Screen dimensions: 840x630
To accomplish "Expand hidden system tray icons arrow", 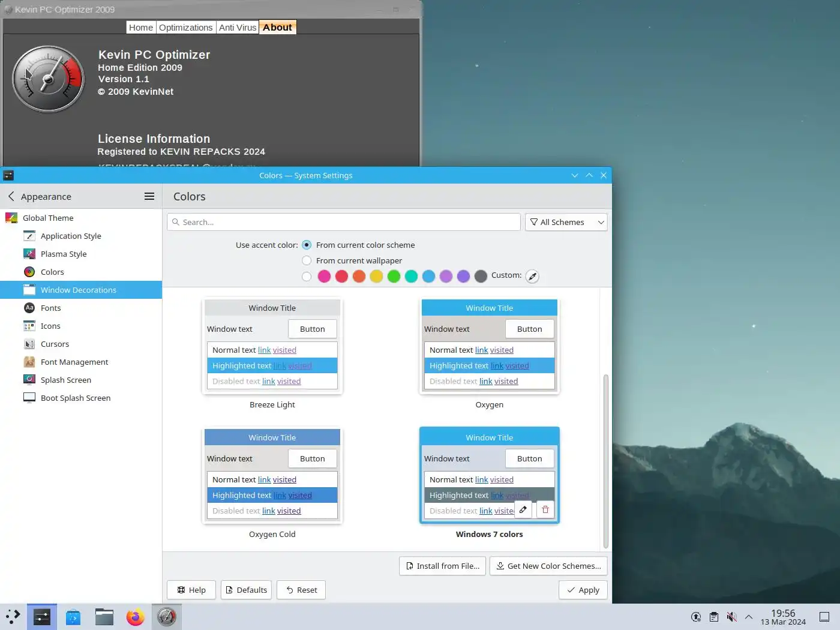I will [749, 617].
